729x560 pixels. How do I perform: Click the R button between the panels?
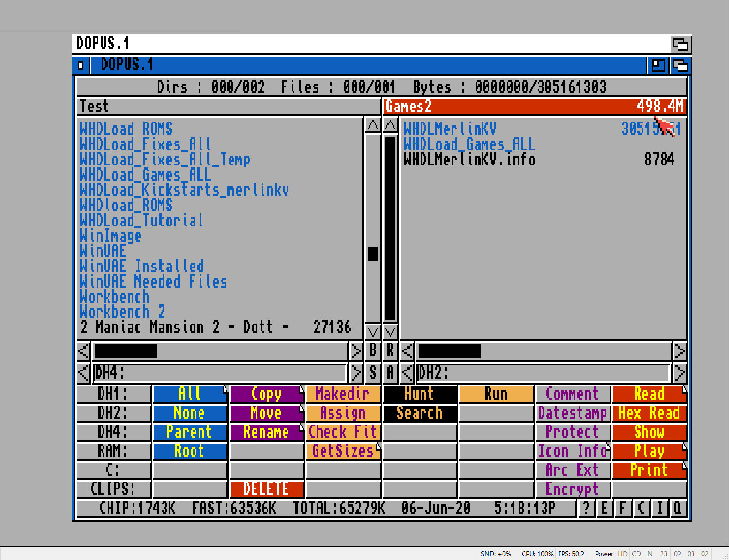(390, 350)
